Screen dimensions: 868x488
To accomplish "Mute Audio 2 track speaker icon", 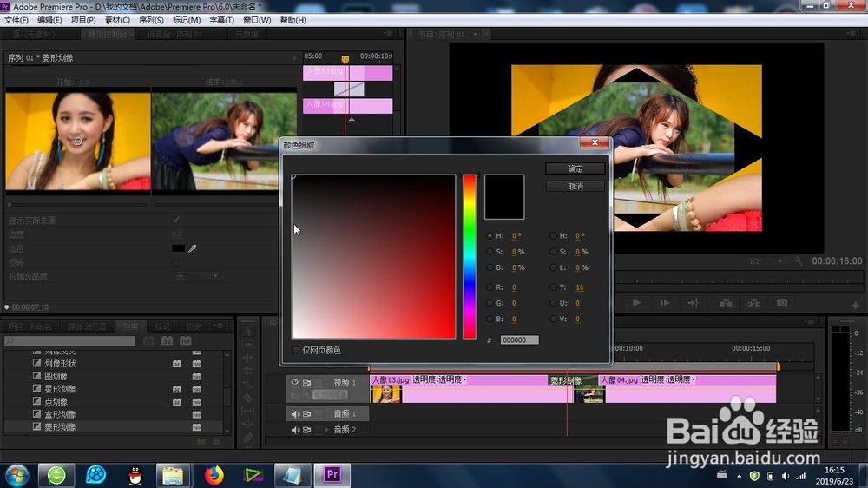I will click(295, 430).
